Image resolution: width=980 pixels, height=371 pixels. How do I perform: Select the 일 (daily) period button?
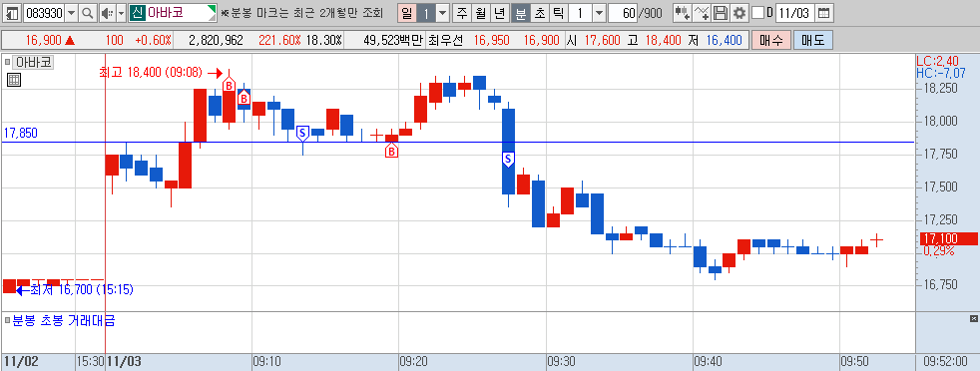[407, 13]
